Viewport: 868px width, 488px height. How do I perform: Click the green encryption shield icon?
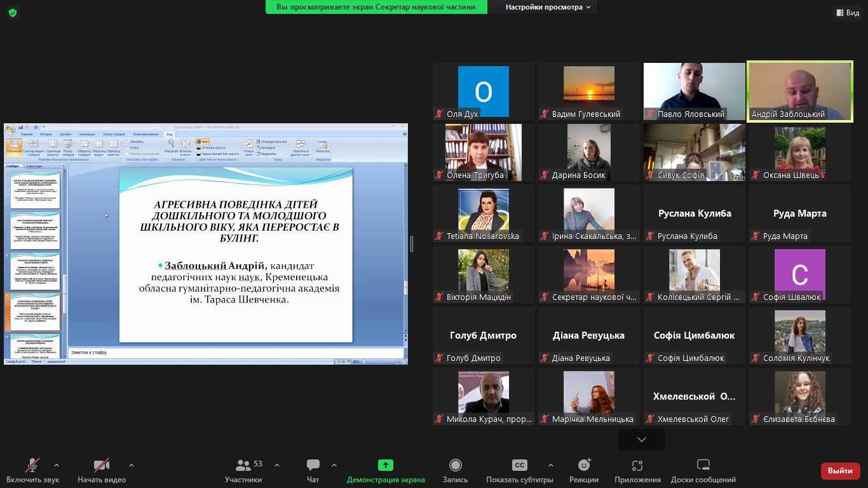[13, 13]
